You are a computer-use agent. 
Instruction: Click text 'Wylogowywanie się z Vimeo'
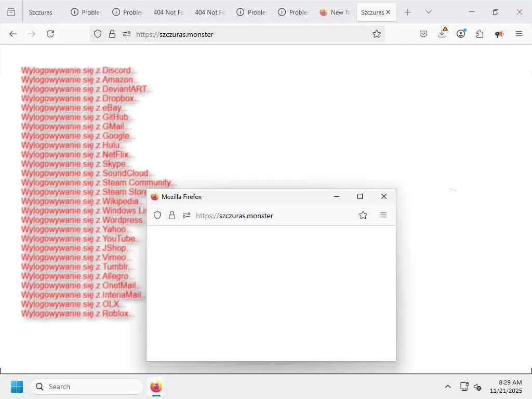coord(73,258)
